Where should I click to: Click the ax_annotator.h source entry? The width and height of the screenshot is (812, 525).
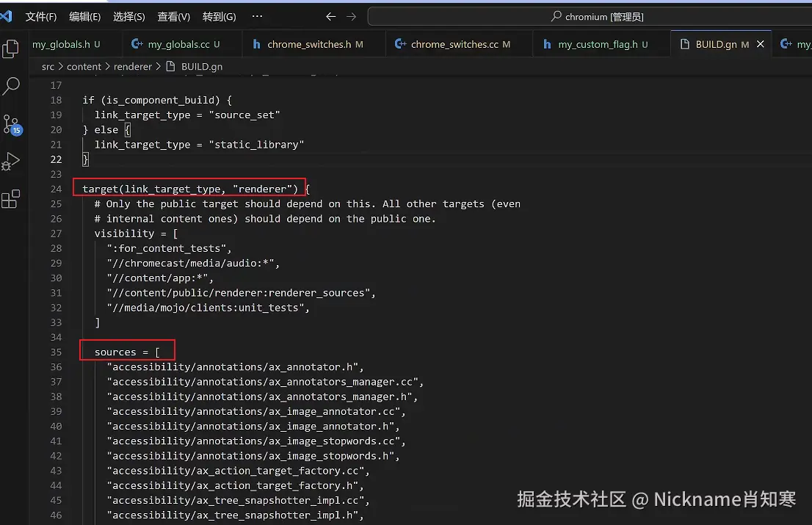click(x=235, y=367)
